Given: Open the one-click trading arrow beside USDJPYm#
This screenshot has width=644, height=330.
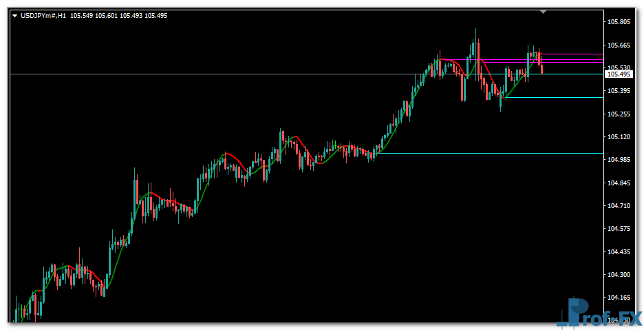Looking at the screenshot, I should (x=15, y=15).
